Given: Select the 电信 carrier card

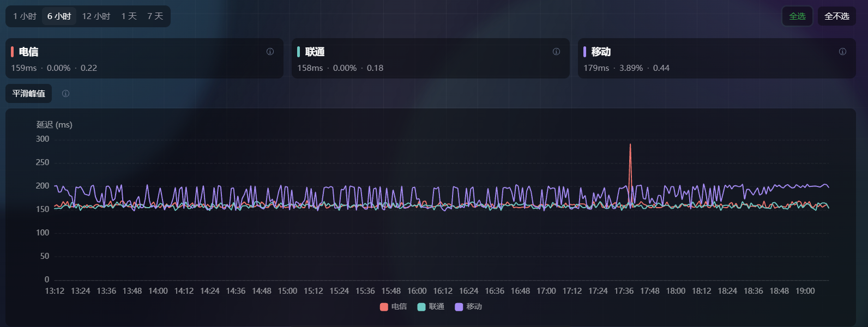Looking at the screenshot, I should [144, 58].
